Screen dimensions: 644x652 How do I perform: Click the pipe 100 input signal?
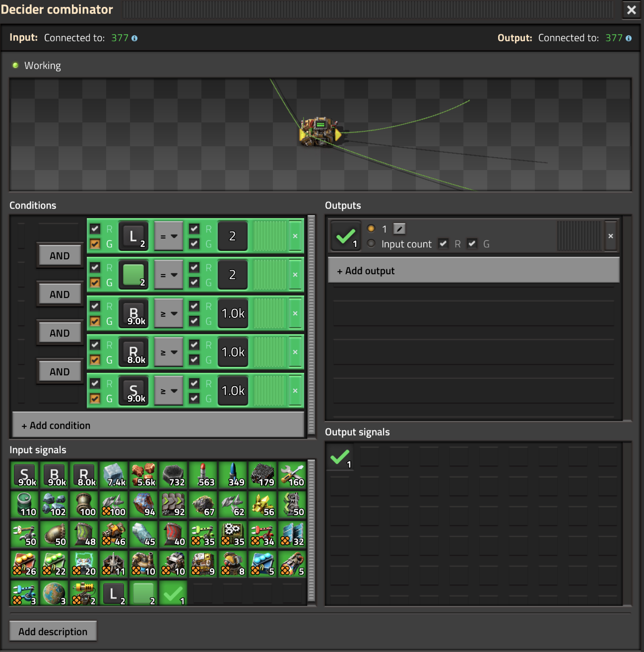(x=84, y=505)
